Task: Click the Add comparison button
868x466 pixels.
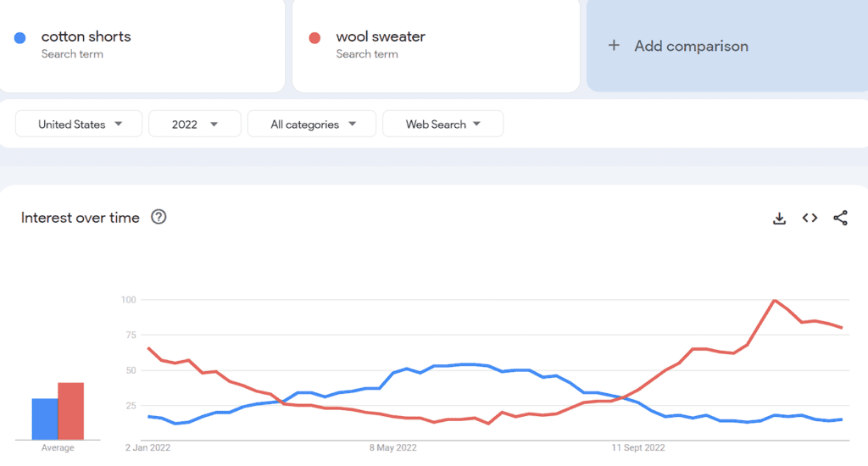Action: tap(691, 46)
